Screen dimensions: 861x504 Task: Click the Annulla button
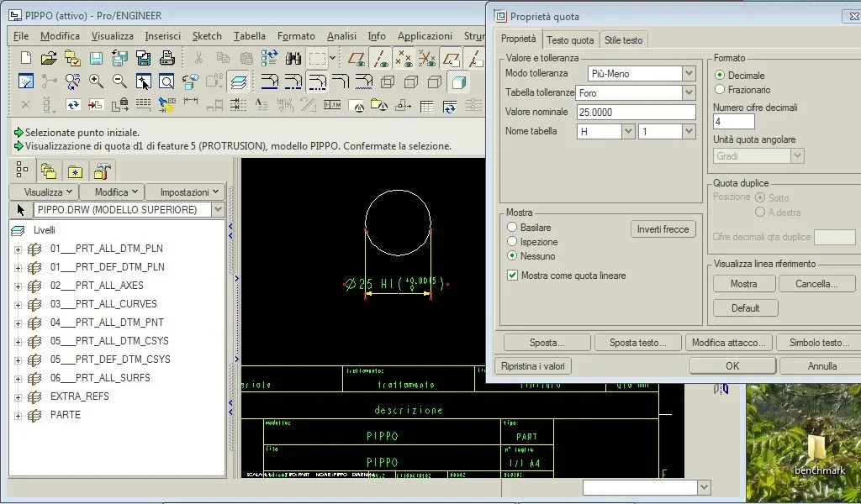tap(821, 365)
